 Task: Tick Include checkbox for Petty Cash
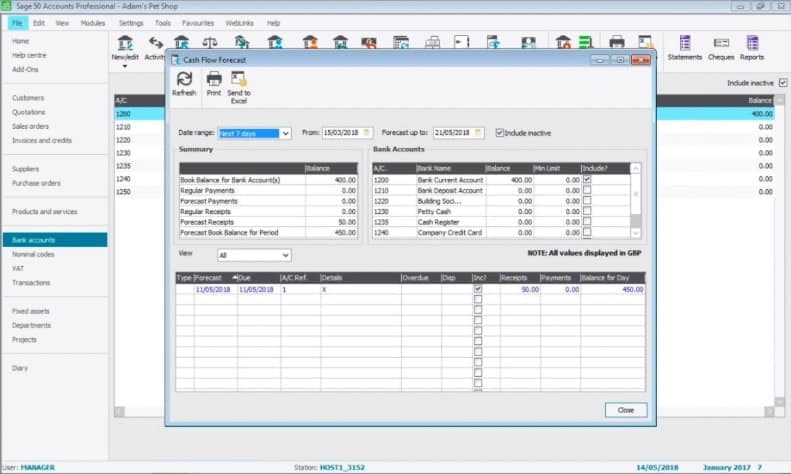[x=587, y=211]
